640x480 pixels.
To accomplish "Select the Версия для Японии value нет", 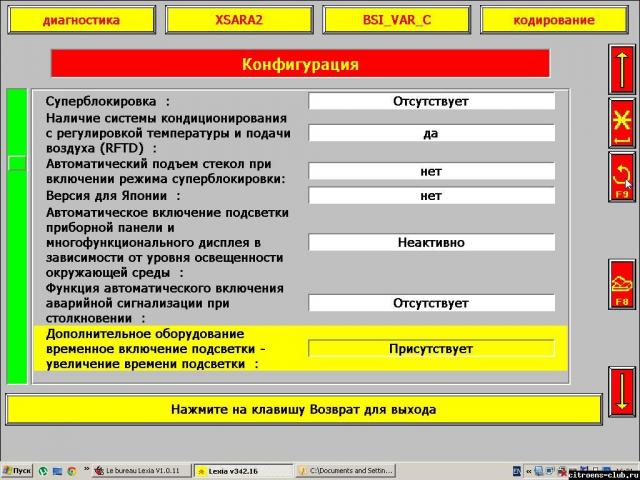I will (x=431, y=196).
